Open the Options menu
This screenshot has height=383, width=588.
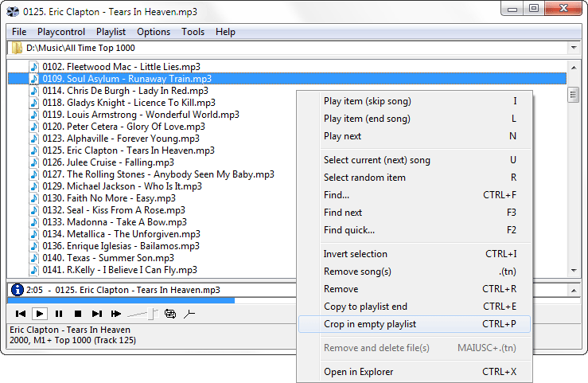click(x=154, y=32)
